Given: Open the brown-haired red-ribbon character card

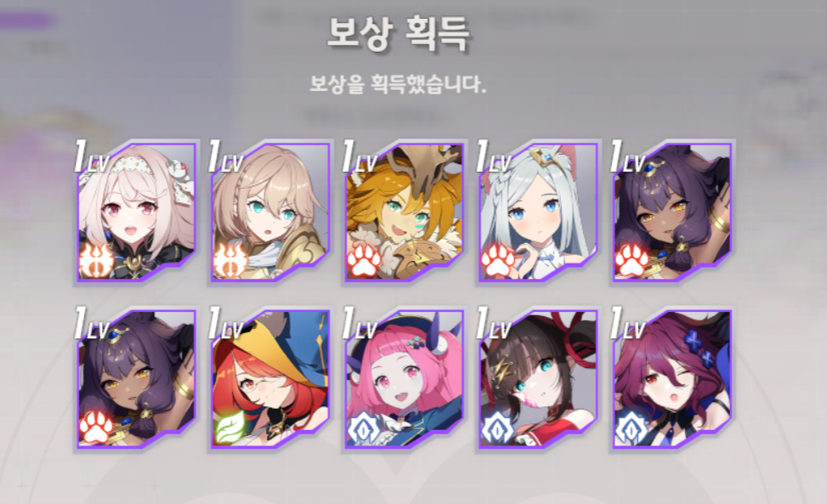Looking at the screenshot, I should tap(539, 379).
